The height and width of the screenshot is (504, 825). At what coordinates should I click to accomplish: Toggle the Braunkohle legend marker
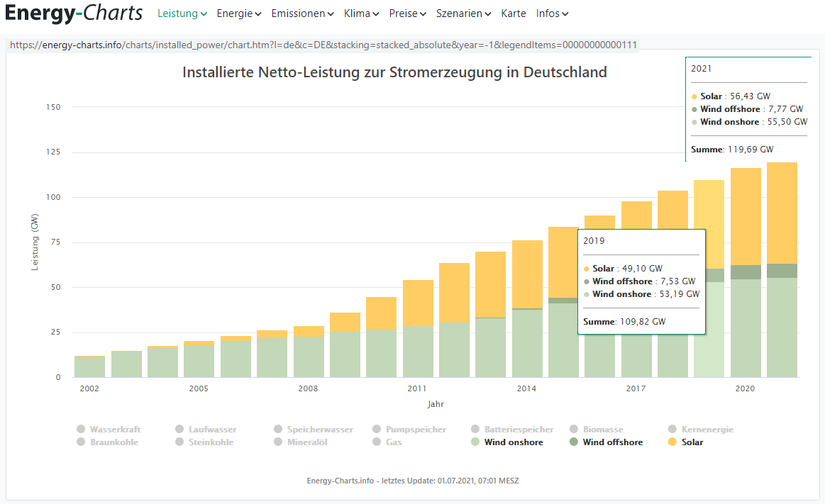tap(81, 442)
